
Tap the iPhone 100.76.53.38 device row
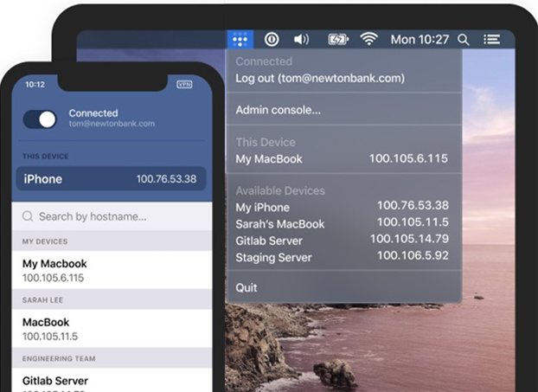point(112,179)
